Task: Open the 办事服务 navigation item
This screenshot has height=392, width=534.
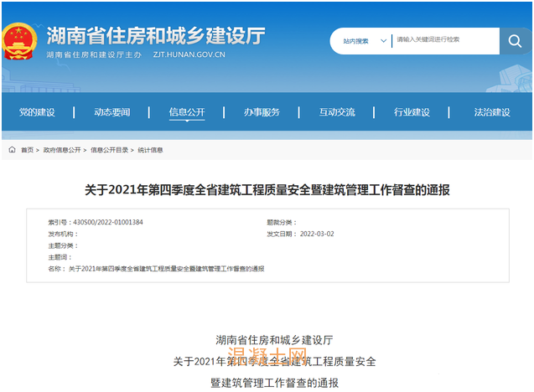Action: [262, 112]
